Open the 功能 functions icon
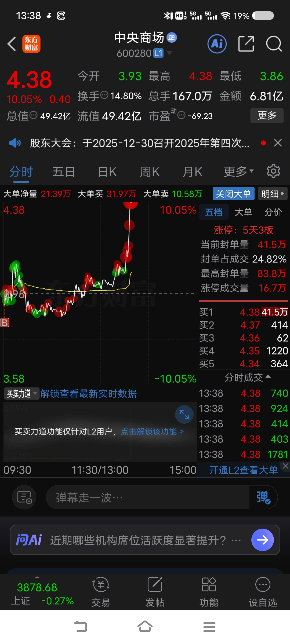Image resolution: width=290 pixels, height=644 pixels. (209, 592)
